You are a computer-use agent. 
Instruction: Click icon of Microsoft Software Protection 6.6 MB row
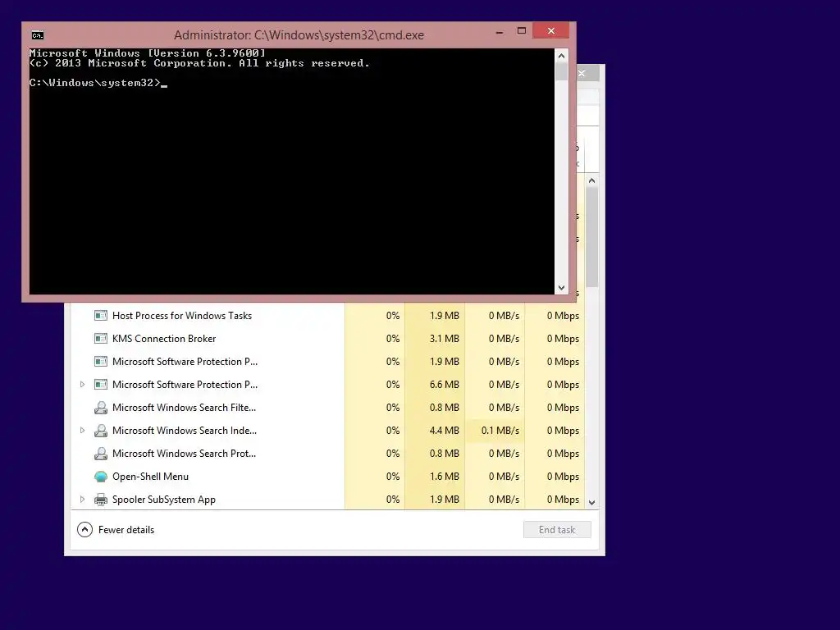click(x=101, y=385)
